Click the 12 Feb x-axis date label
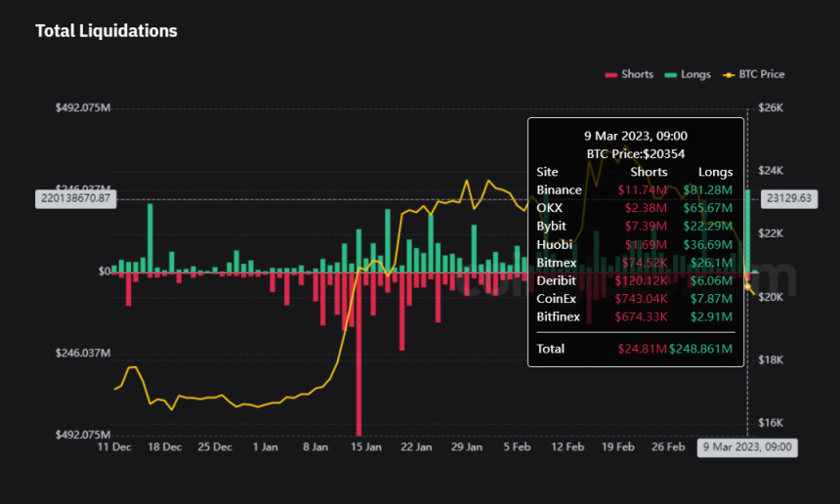840x504 pixels. click(x=567, y=447)
